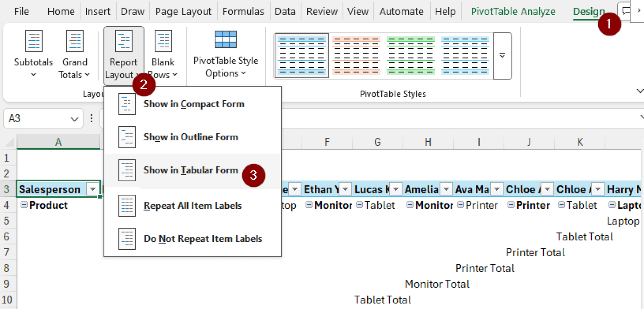Collapse the Product group in column A
The height and width of the screenshot is (309, 644).
point(24,205)
